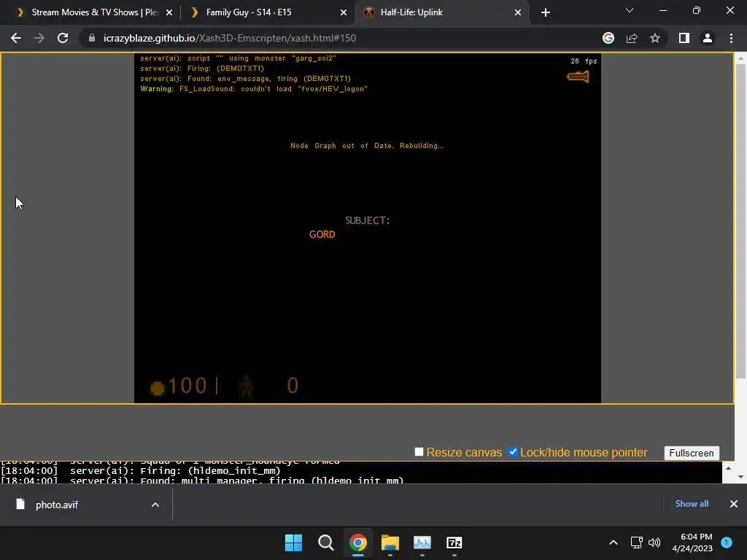Click the page's vertical scrollbar
Screen dimensions: 747x560
coord(740,222)
